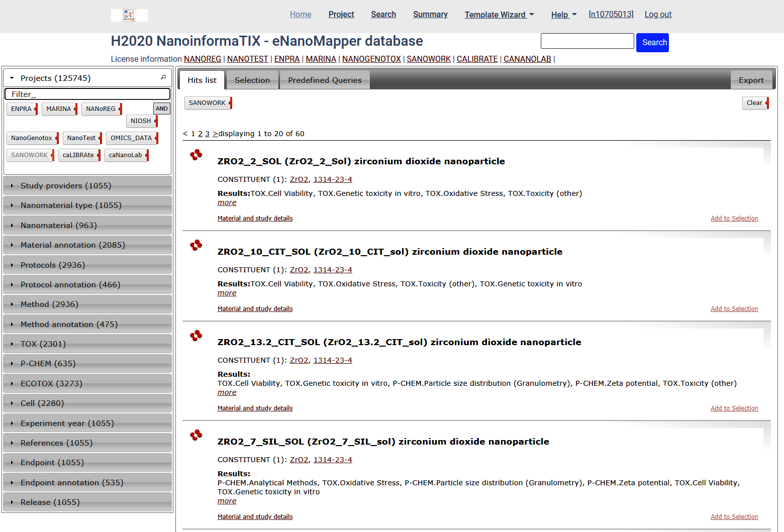The image size is (784, 532).
Task: Toggle the AND filter mode button
Action: [x=161, y=109]
